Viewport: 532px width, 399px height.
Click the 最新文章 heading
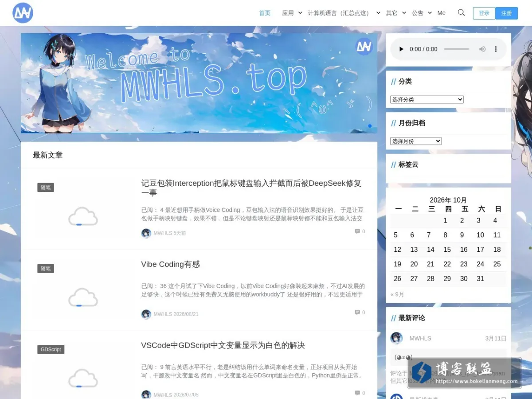point(48,155)
